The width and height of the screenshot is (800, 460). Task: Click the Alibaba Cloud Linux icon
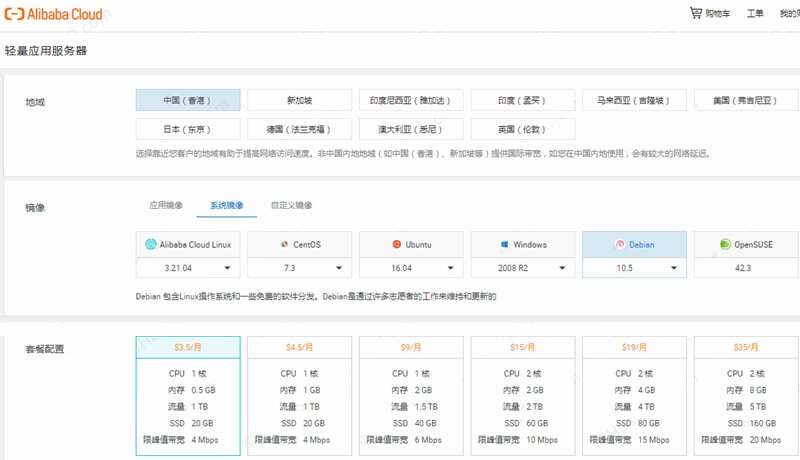[151, 244]
